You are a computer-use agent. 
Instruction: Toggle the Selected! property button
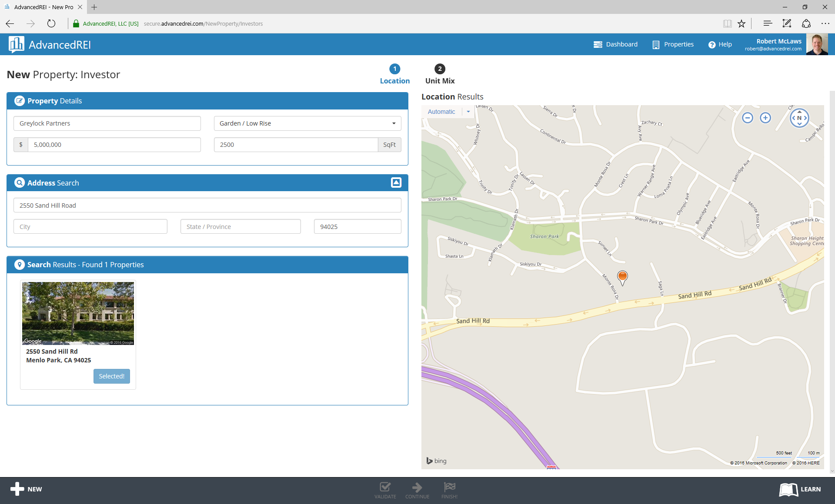[111, 376]
